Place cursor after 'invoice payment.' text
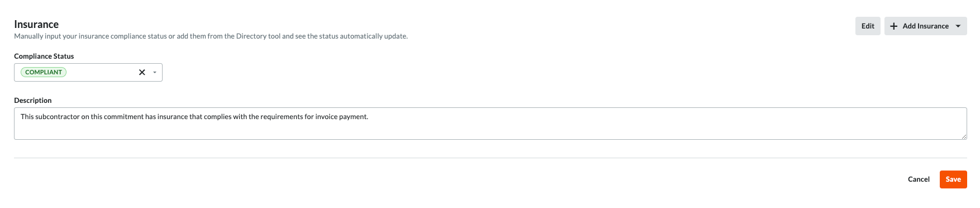Image resolution: width=980 pixels, height=208 pixels. [370, 117]
